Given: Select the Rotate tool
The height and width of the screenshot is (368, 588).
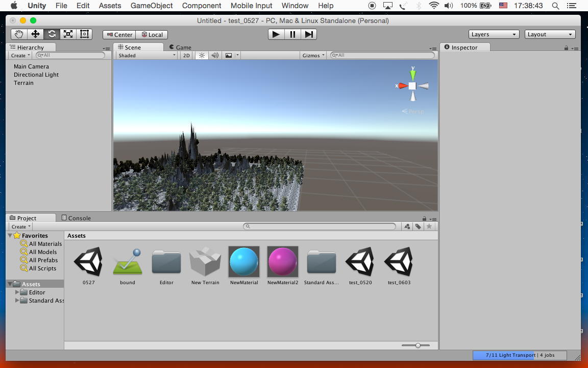Looking at the screenshot, I should tap(52, 34).
